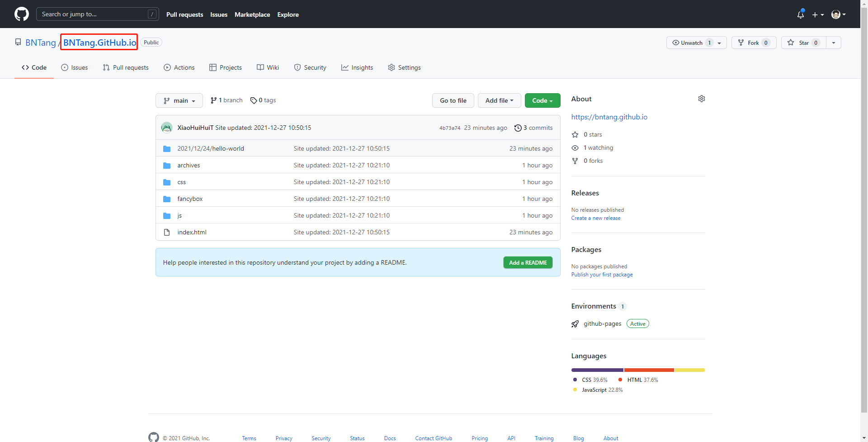Image resolution: width=868 pixels, height=442 pixels.
Task: Click the BNTang owner link
Action: coord(40,43)
